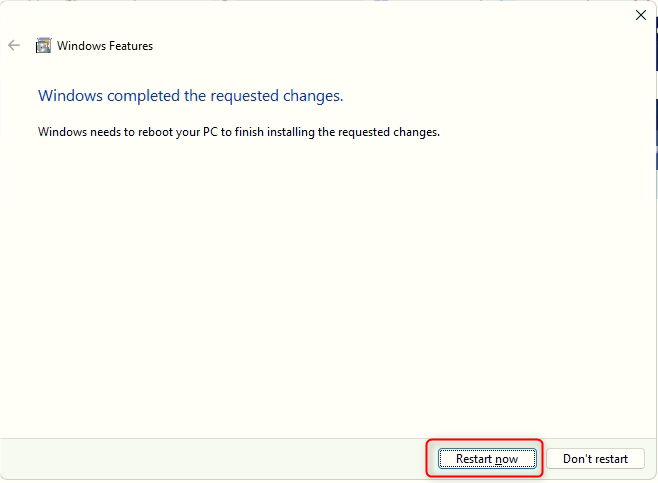This screenshot has height=483, width=658.
Task: Click the word completed in blue heading
Action: 144,97
